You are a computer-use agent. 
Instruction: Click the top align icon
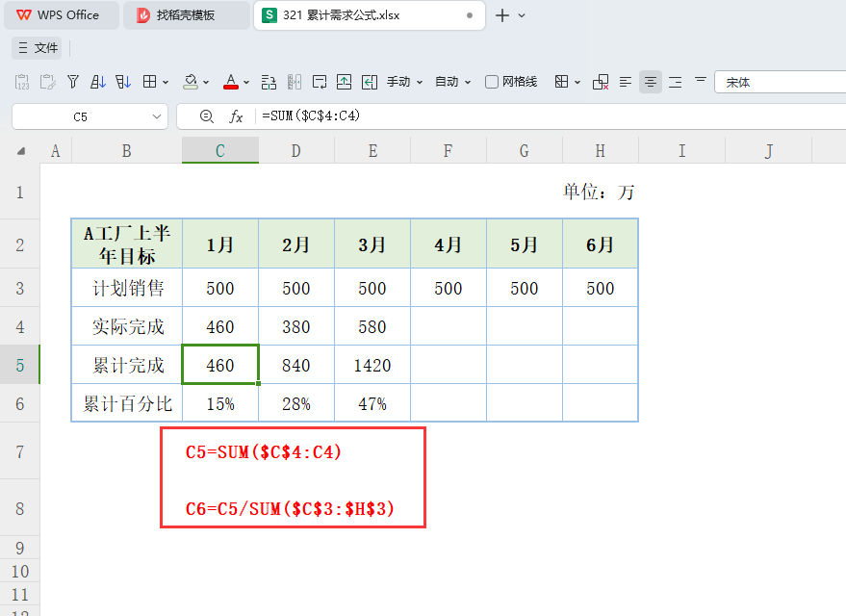coord(701,80)
